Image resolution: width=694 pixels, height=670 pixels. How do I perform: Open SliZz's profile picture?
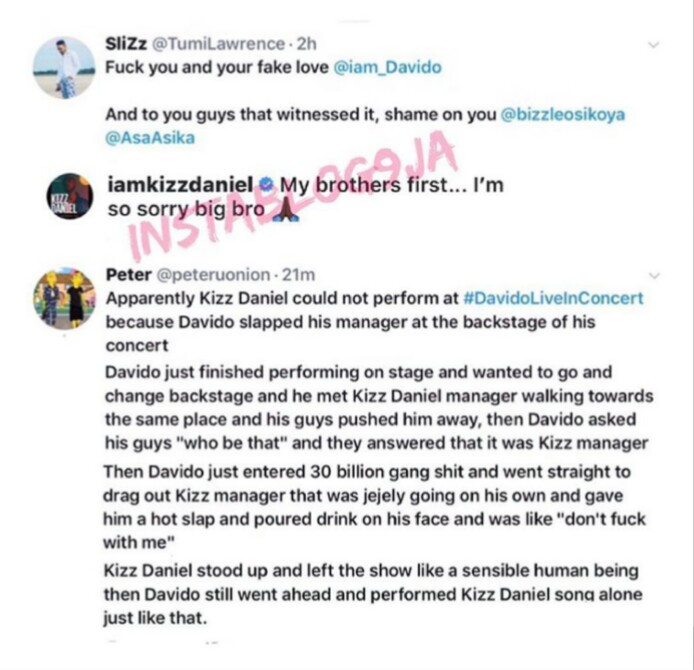pyautogui.click(x=64, y=68)
